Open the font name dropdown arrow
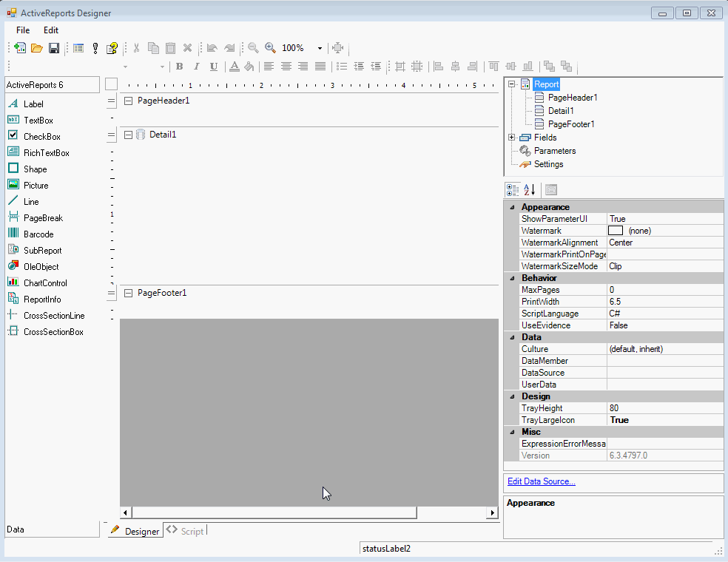This screenshot has width=728, height=562. click(x=125, y=67)
